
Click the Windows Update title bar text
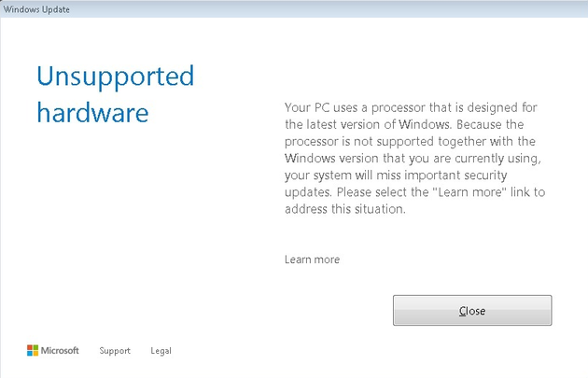point(35,8)
